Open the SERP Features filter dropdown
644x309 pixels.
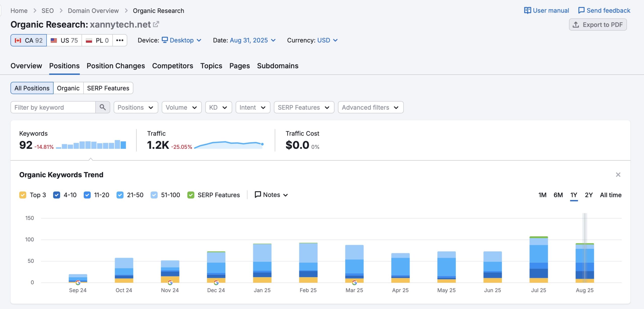pyautogui.click(x=304, y=107)
